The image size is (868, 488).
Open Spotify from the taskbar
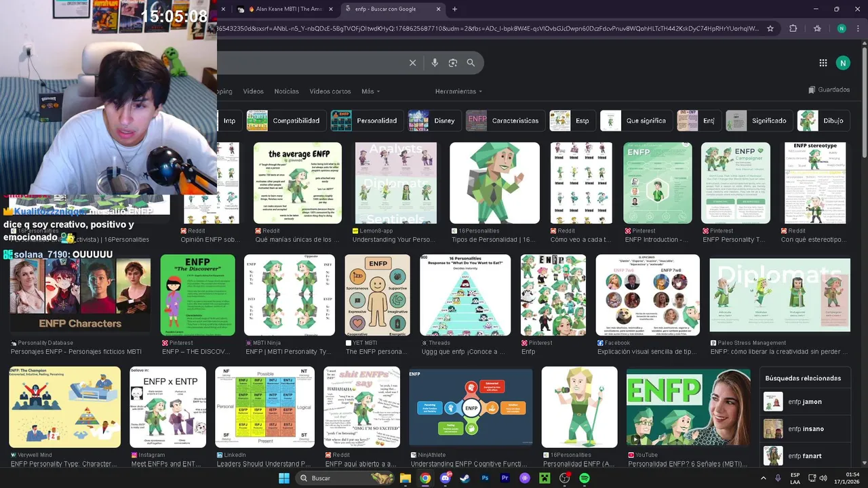[585, 479]
